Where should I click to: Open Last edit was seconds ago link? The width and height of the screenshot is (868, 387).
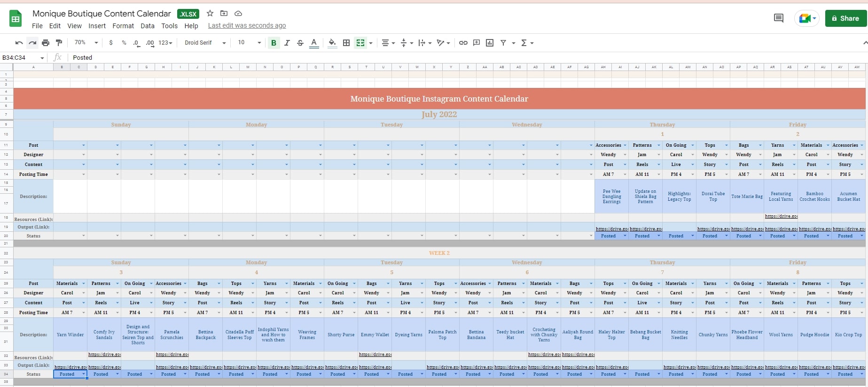pyautogui.click(x=247, y=26)
